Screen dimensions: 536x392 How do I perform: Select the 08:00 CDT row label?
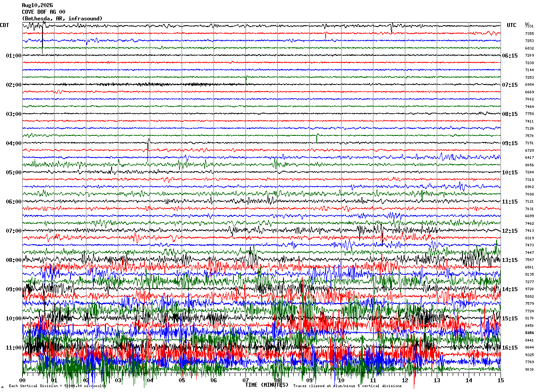point(14,260)
